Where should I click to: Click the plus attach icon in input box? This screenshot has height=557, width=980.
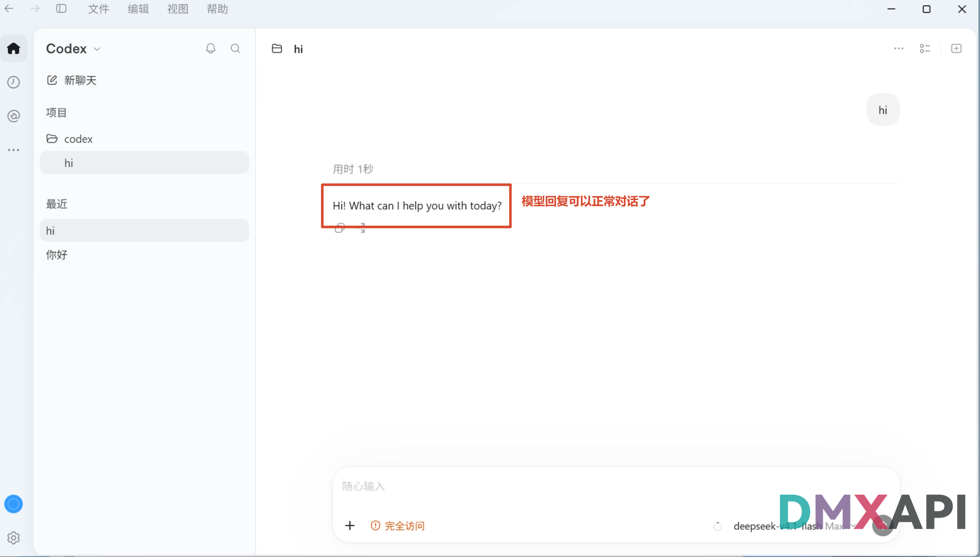350,526
